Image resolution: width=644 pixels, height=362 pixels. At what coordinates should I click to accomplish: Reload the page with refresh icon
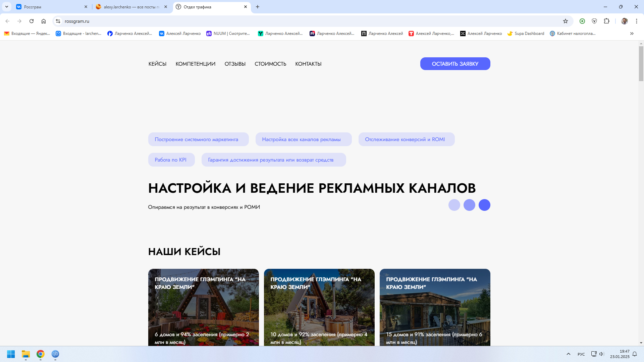click(32, 21)
